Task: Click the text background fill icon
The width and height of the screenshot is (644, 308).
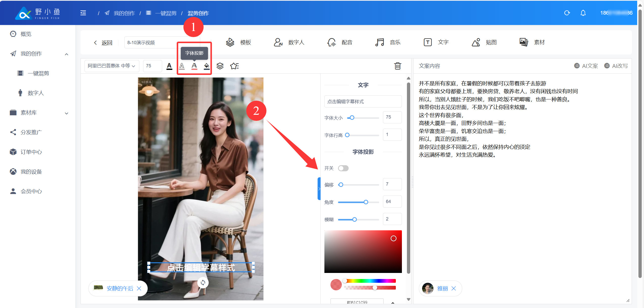Action: click(207, 66)
